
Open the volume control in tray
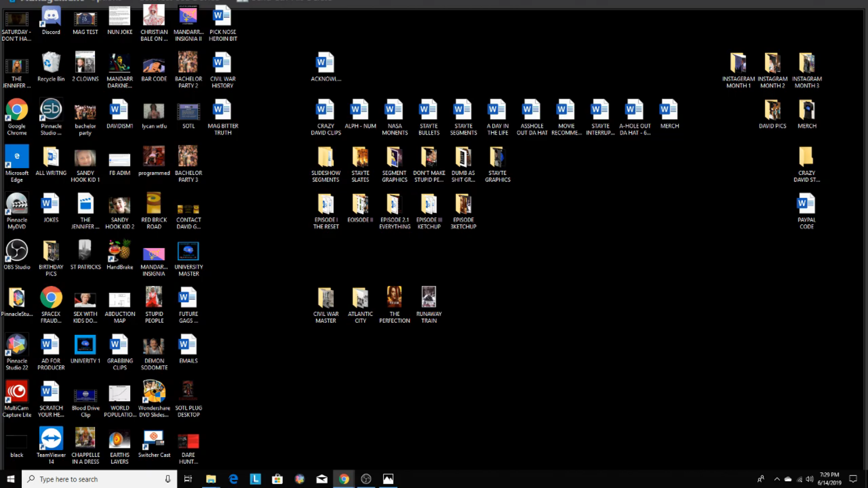pyautogui.click(x=810, y=479)
